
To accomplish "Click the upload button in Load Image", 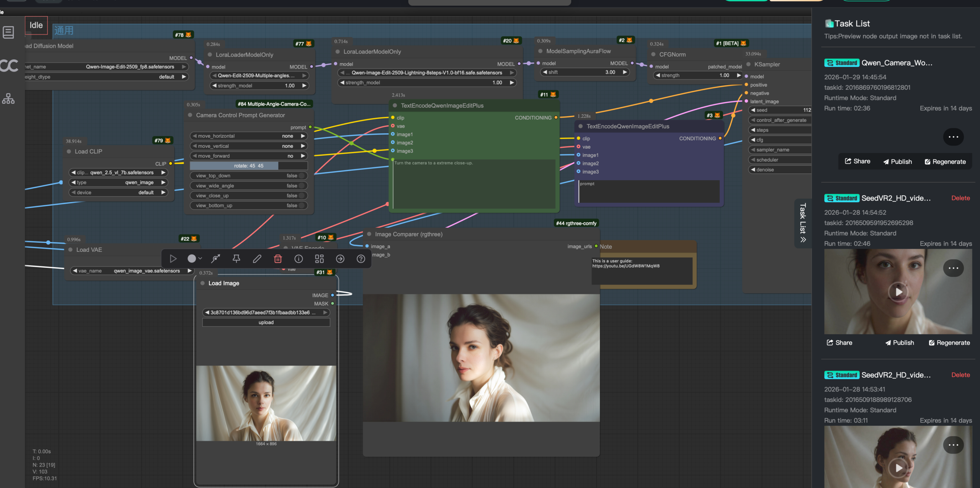I will pyautogui.click(x=266, y=323).
